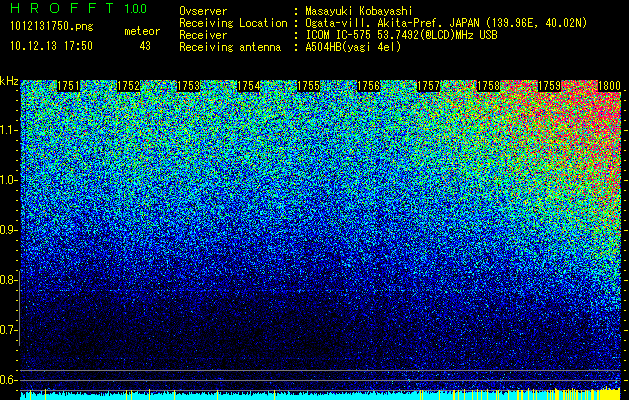Click the Receiver label
Screen dimensions: 629x400
pos(203,35)
